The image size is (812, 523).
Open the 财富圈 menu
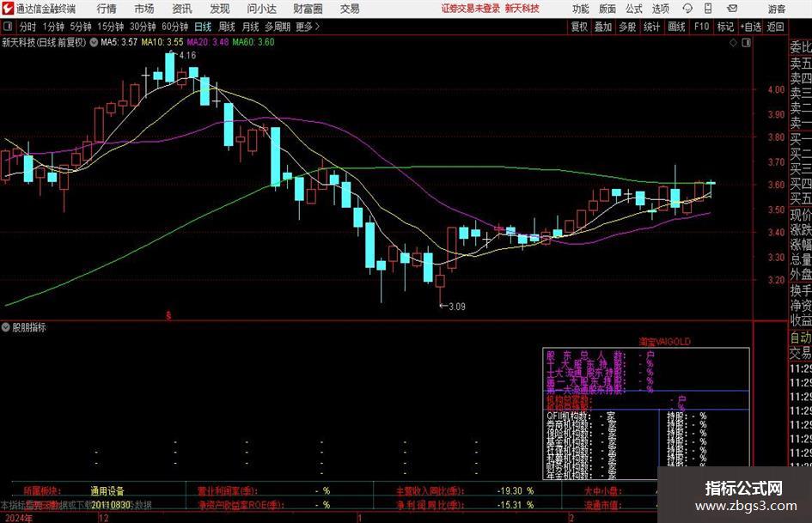point(308,9)
